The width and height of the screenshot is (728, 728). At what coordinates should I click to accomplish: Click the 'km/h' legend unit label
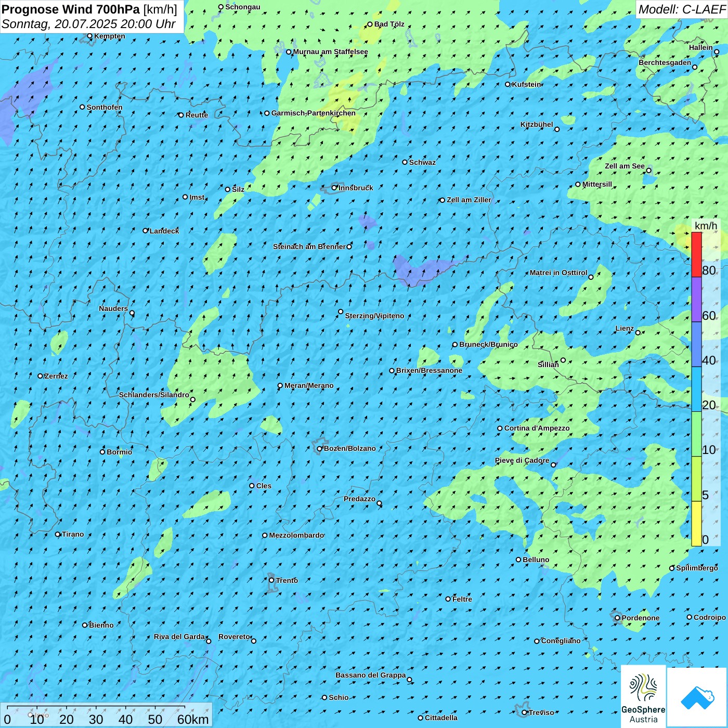(x=706, y=226)
